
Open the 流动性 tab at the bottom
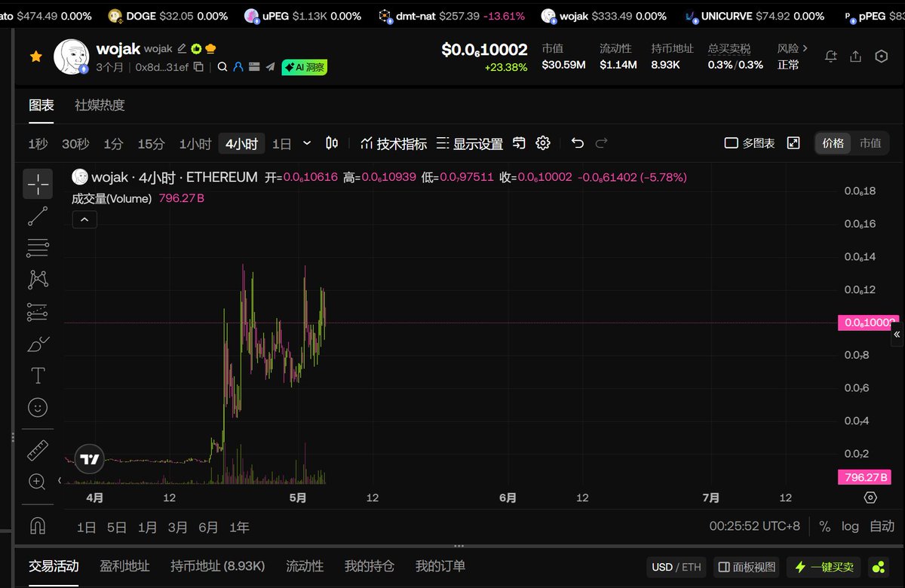[305, 566]
